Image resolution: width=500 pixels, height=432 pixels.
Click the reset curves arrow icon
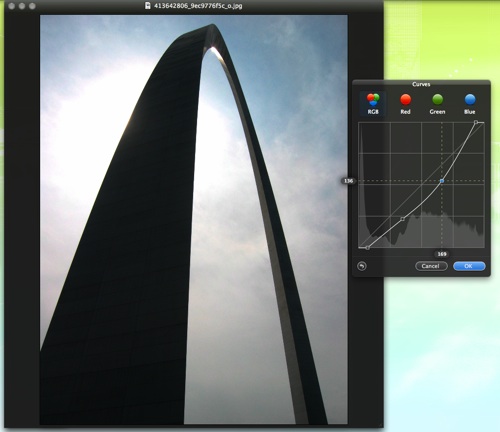click(362, 266)
